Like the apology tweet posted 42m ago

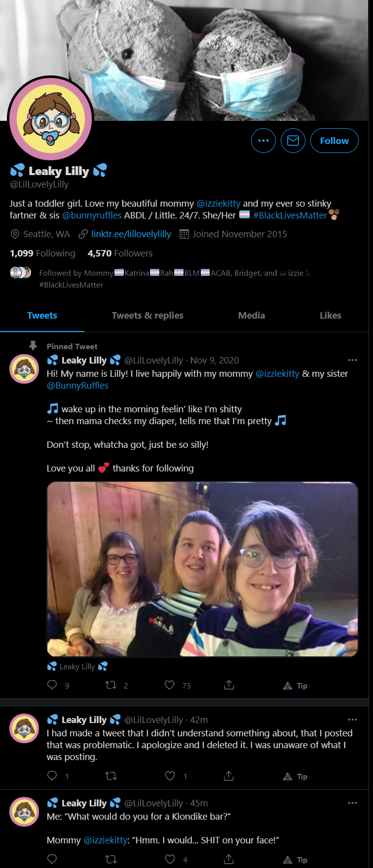170,776
